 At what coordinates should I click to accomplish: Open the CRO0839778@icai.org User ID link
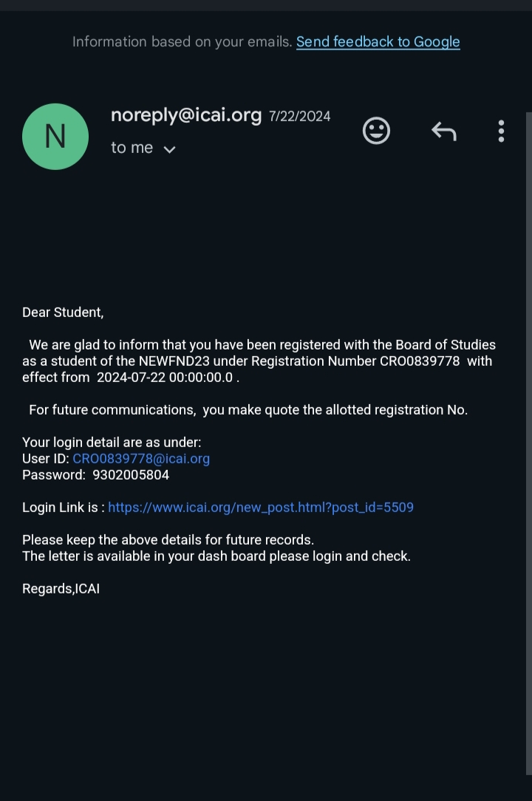click(x=141, y=459)
